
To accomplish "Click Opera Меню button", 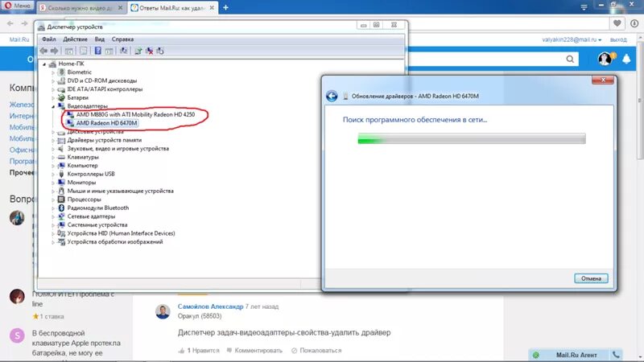I will 18,6.
